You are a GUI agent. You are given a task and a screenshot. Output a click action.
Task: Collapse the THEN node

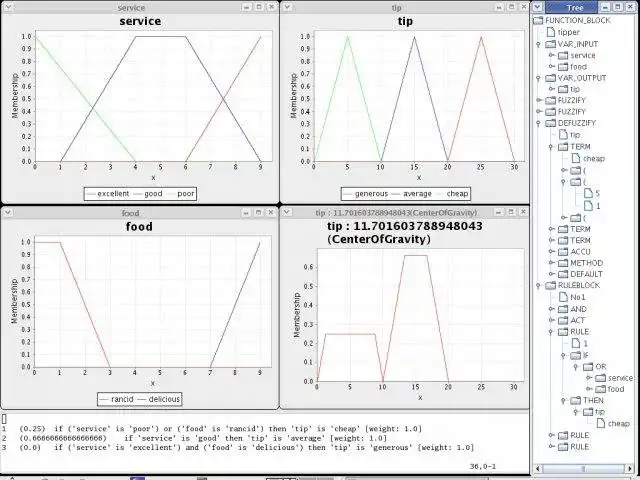coord(563,401)
